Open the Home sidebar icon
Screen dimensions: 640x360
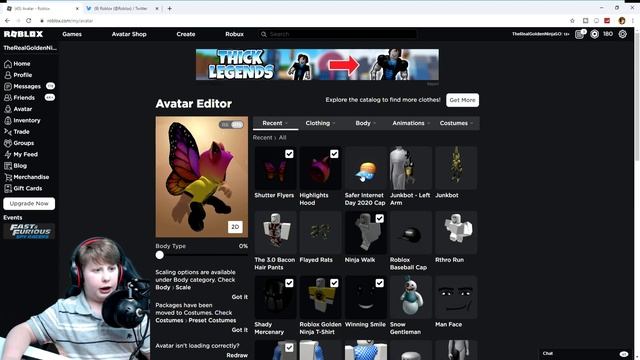[x=8, y=64]
